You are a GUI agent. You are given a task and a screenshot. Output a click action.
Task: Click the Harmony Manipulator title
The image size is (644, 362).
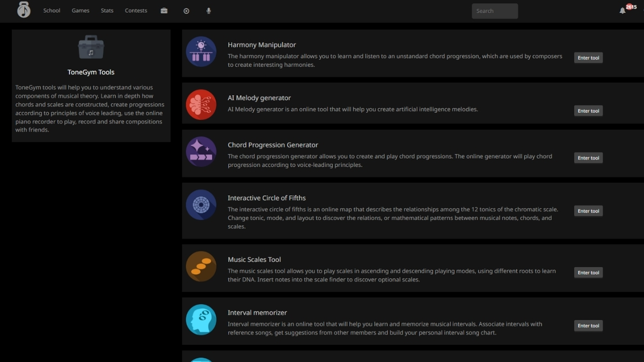click(262, 45)
